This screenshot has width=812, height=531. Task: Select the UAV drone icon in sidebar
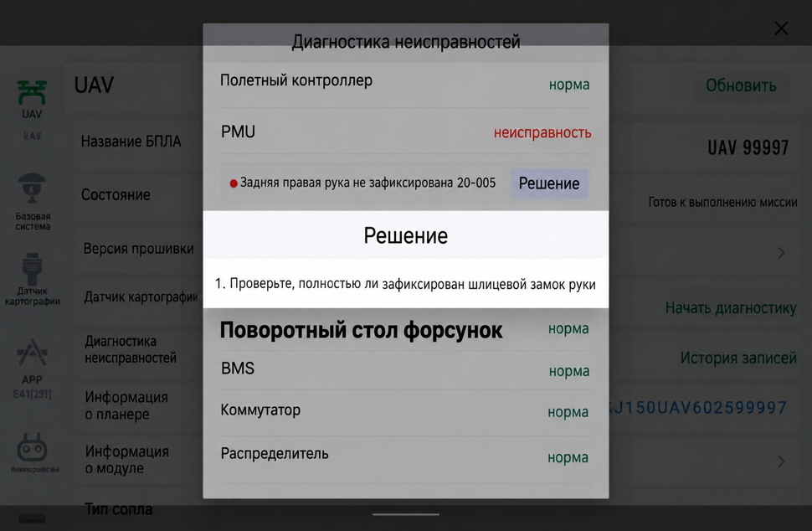tap(32, 93)
